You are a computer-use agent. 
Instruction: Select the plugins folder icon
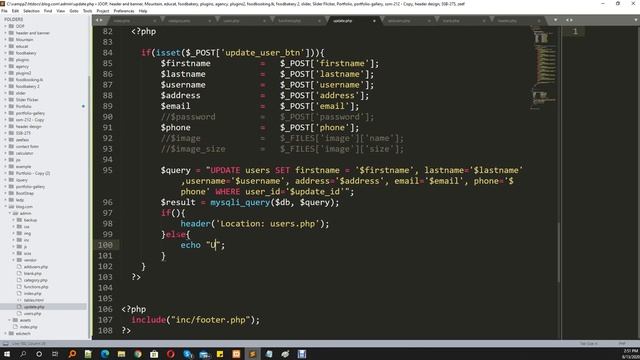11,60
